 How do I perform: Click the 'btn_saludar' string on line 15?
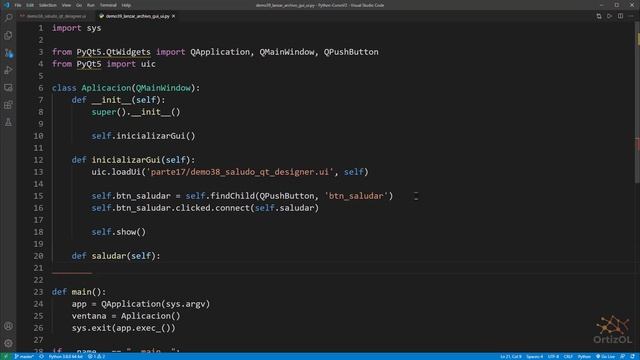pyautogui.click(x=356, y=196)
